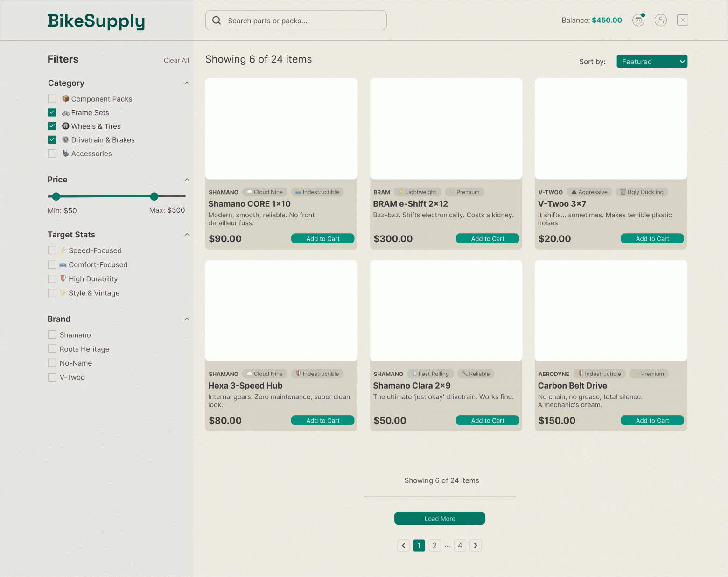728x577 pixels.
Task: Click the Wheels & Tires wheel icon
Action: click(x=66, y=126)
